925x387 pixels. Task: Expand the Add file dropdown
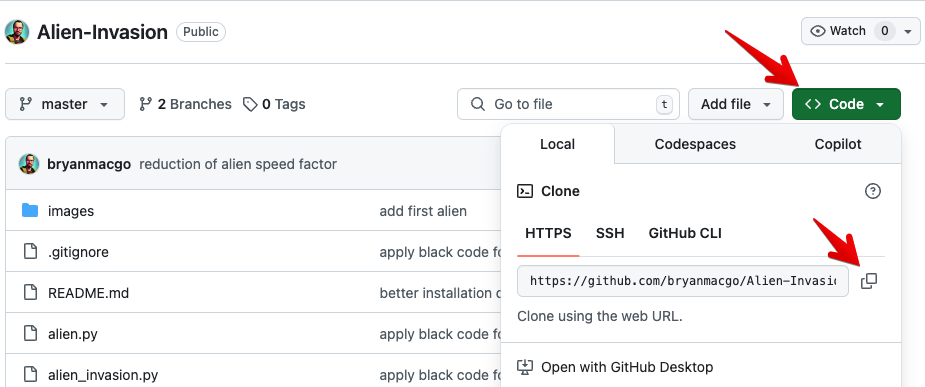tap(736, 104)
